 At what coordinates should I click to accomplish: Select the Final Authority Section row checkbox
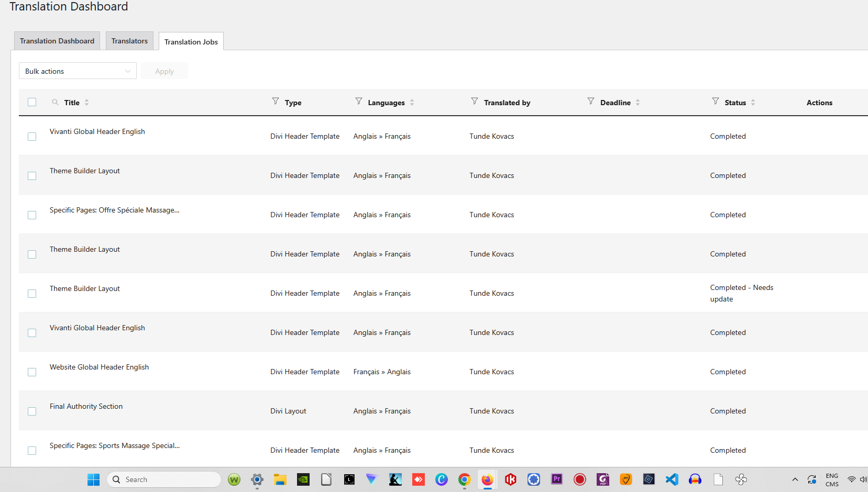(32, 411)
